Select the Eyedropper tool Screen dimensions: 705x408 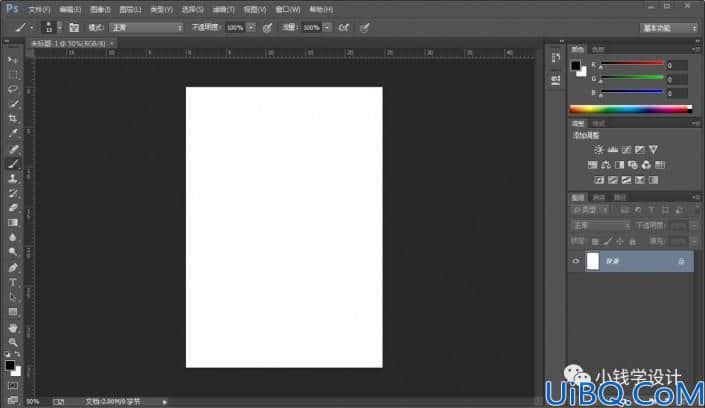13,133
